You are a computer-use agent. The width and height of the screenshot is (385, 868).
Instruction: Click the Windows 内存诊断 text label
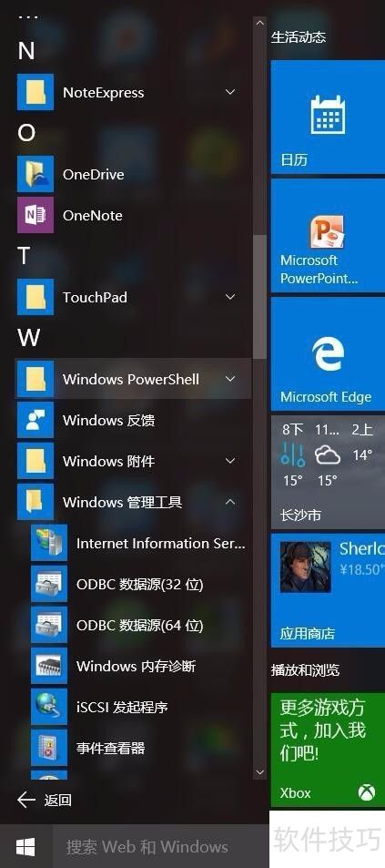(x=137, y=666)
